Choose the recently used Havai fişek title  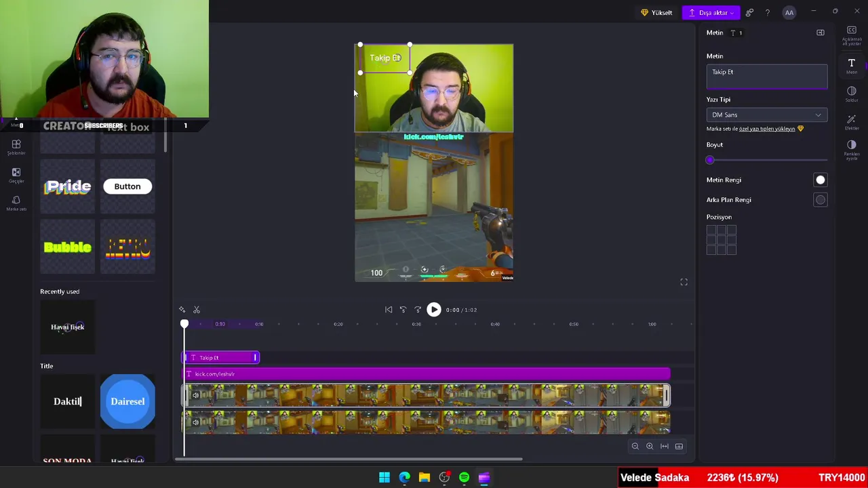tap(67, 327)
